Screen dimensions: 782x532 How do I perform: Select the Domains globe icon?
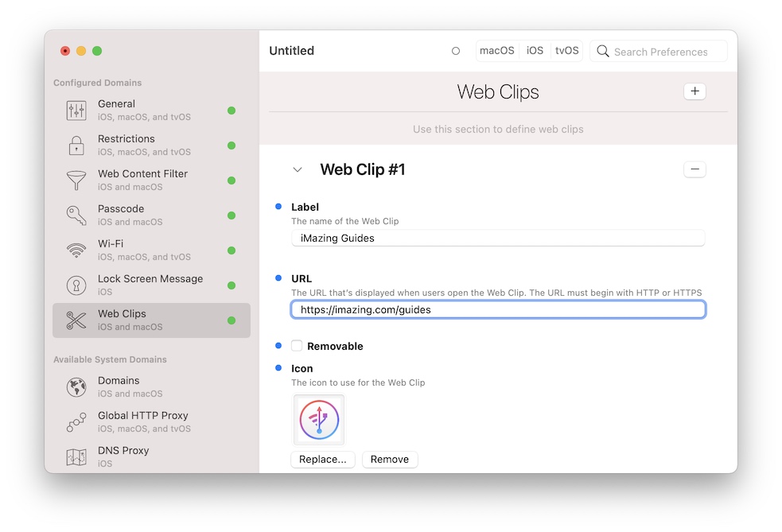point(76,387)
